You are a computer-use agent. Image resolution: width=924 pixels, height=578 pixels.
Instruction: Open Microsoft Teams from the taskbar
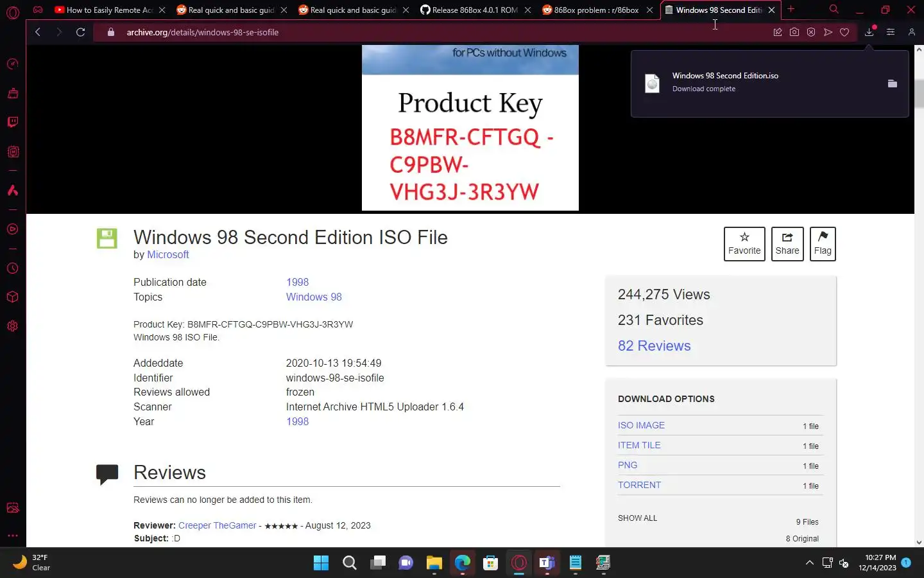547,563
